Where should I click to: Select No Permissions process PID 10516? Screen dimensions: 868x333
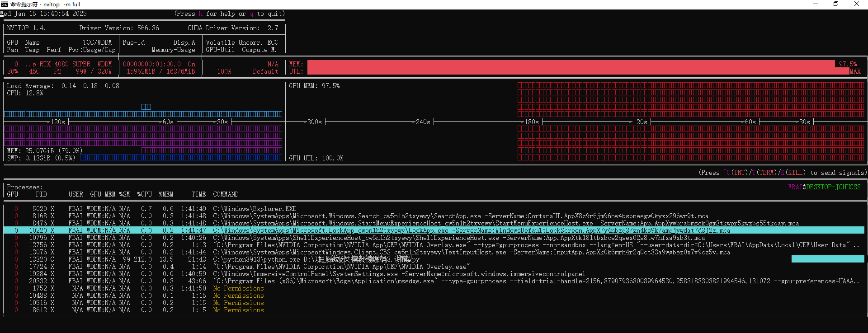click(434, 303)
